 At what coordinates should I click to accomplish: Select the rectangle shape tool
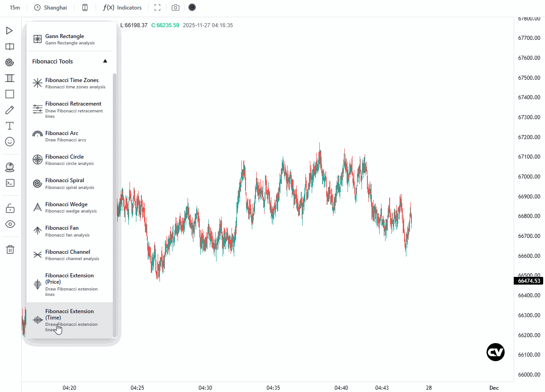(x=10, y=94)
